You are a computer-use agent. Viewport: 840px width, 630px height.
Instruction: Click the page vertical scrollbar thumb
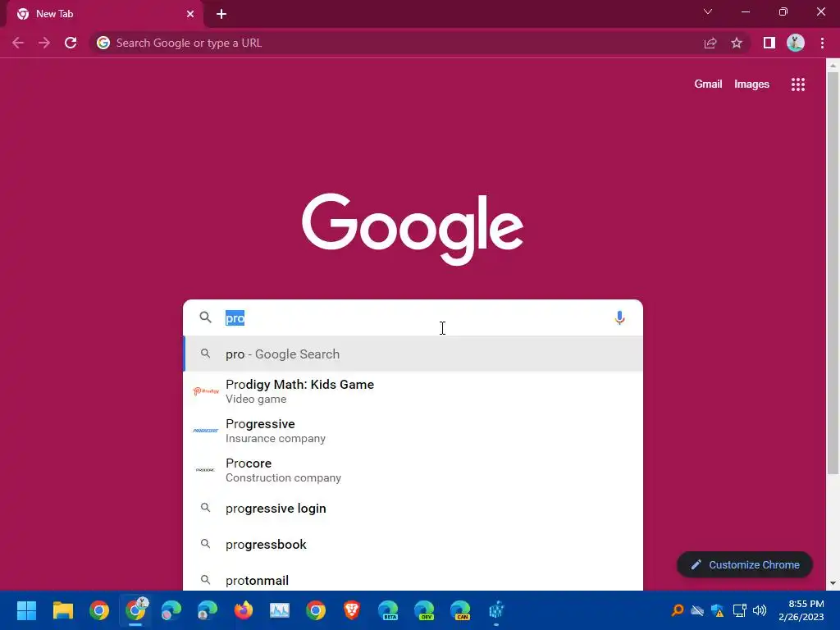pyautogui.click(x=833, y=273)
